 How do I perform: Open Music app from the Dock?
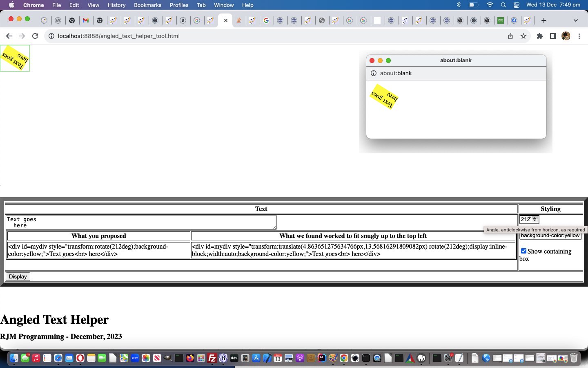pyautogui.click(x=36, y=358)
